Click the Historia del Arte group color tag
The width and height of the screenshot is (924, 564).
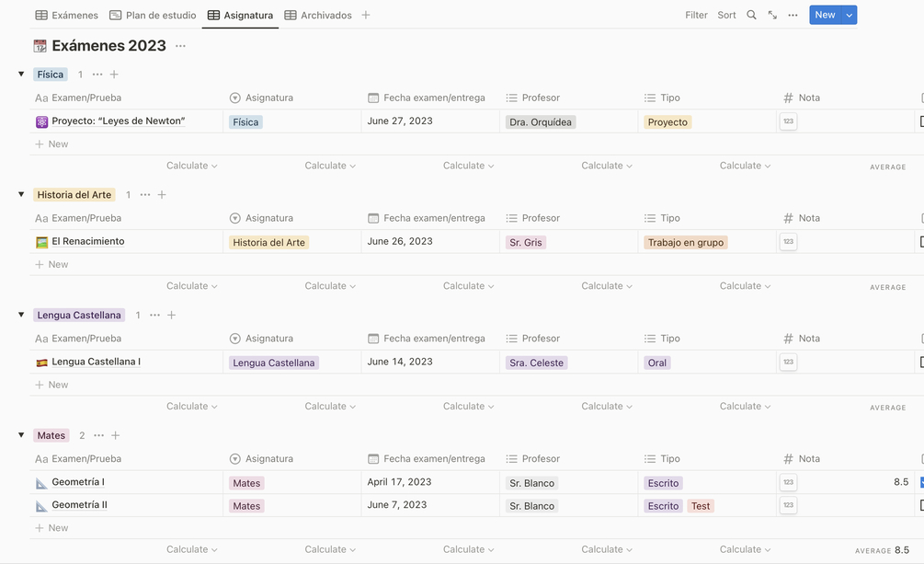coord(74,195)
